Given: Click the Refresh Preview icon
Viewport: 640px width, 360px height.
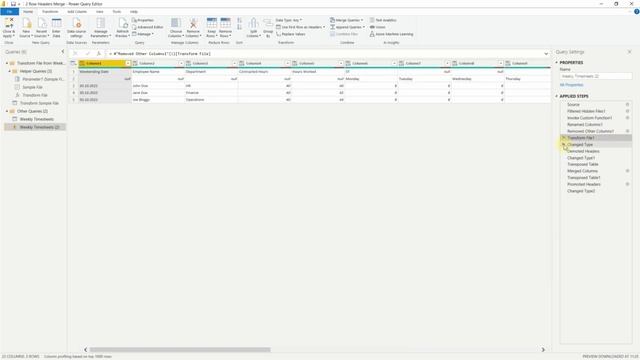Looking at the screenshot, I should tap(122, 27).
